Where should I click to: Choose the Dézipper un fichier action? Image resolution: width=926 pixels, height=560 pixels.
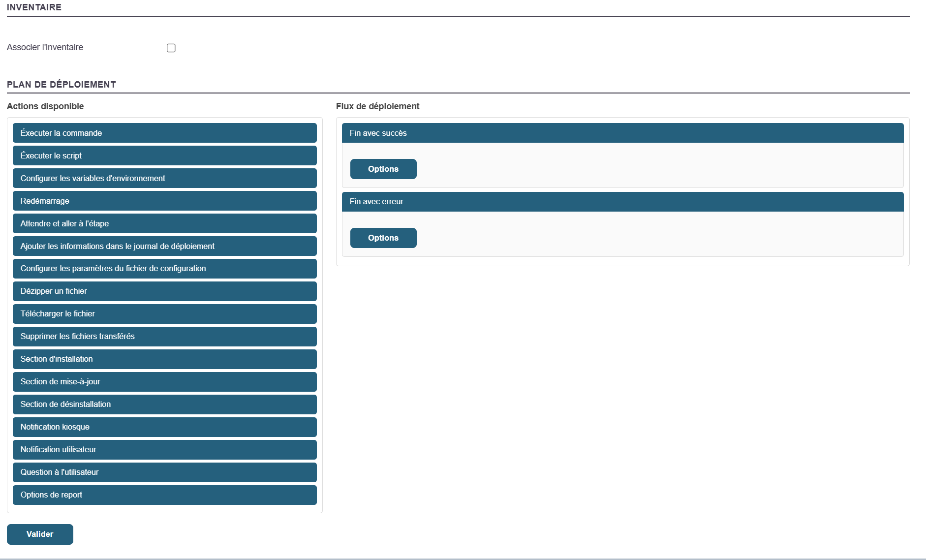click(164, 291)
